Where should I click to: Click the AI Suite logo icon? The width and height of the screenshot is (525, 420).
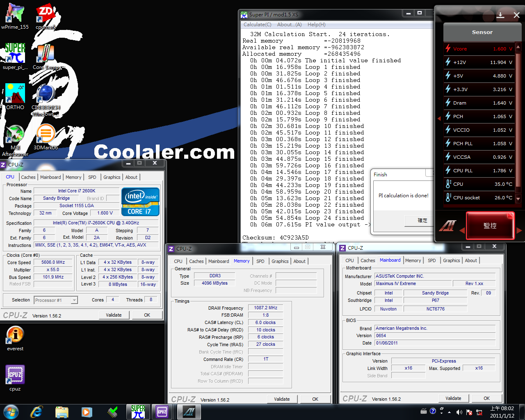[x=448, y=226]
